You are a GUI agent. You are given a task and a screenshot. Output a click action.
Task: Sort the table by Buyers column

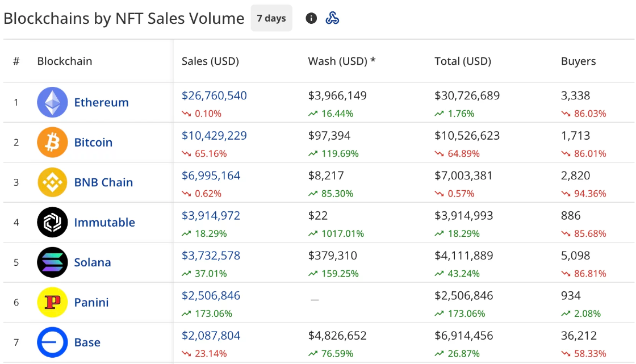click(x=579, y=61)
